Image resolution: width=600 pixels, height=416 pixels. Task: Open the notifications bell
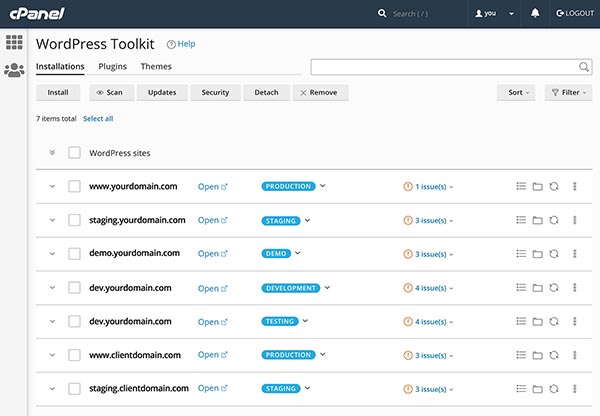(x=535, y=13)
